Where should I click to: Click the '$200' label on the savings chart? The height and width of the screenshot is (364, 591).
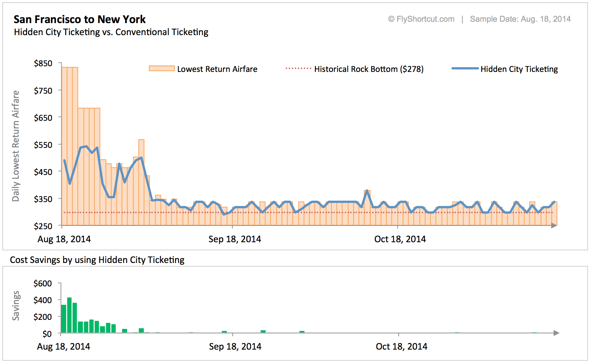(43, 317)
